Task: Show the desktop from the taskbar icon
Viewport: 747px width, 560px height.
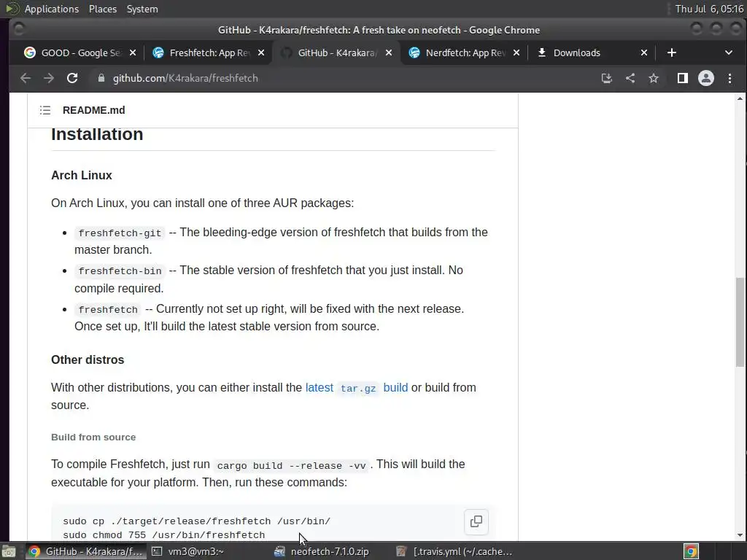Action: click(9, 551)
